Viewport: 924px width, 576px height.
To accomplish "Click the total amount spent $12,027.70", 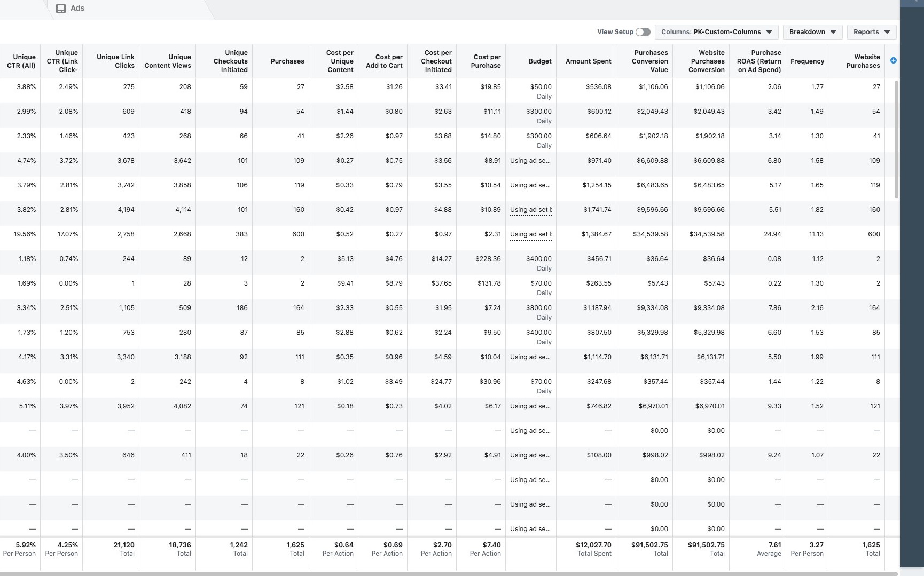I will (x=593, y=545).
